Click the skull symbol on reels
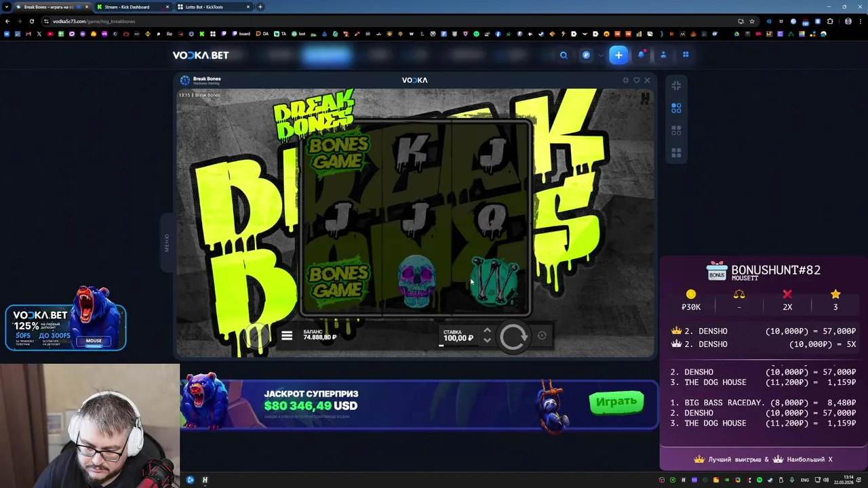 click(416, 281)
